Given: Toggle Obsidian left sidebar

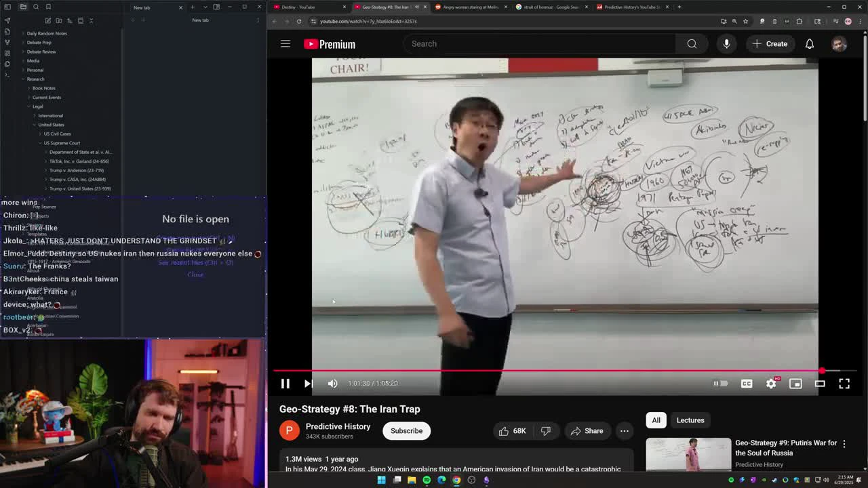Looking at the screenshot, I should (7, 7).
